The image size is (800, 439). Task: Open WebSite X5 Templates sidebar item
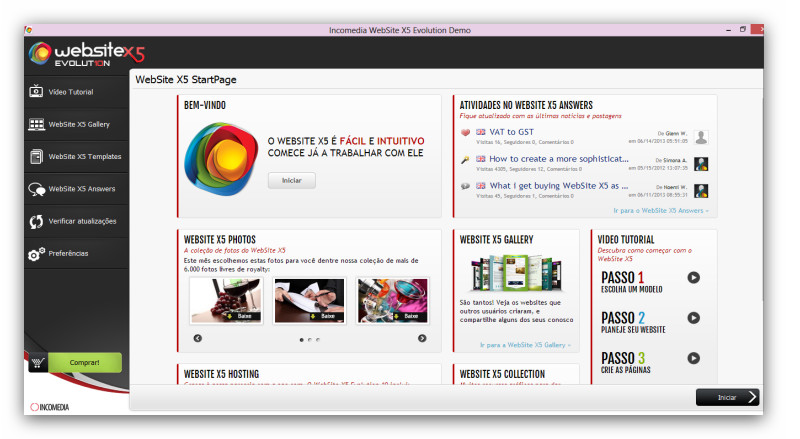77,156
